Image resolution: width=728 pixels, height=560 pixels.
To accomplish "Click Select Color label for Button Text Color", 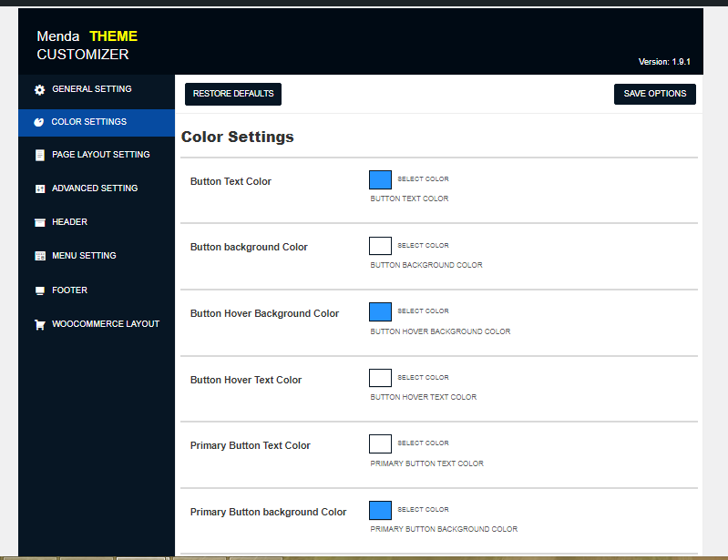I will point(423,179).
